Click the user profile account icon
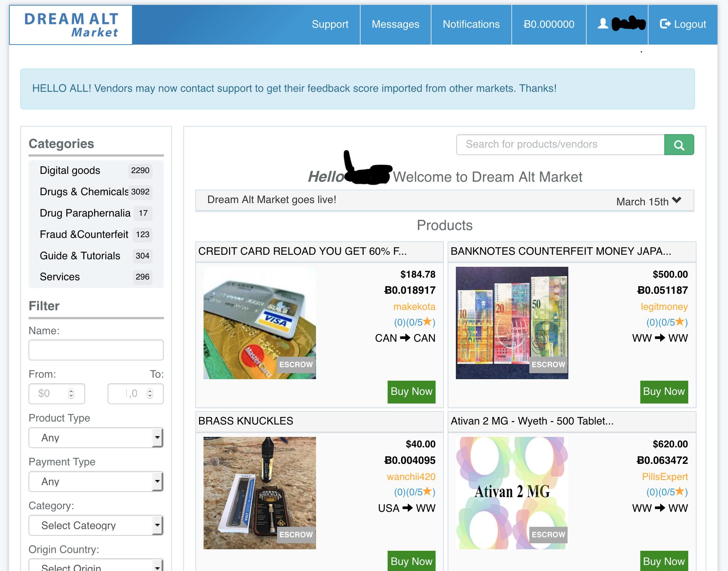The height and width of the screenshot is (571, 728). (x=604, y=24)
